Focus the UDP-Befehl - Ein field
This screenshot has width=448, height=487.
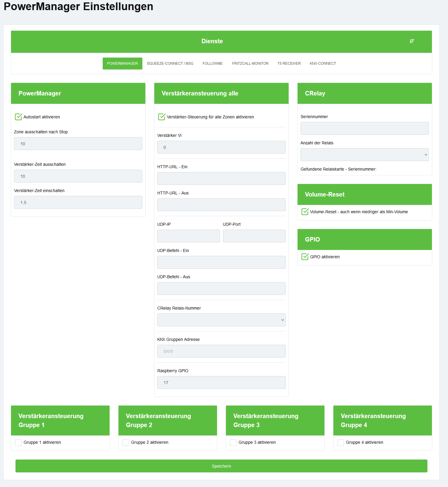tap(221, 262)
